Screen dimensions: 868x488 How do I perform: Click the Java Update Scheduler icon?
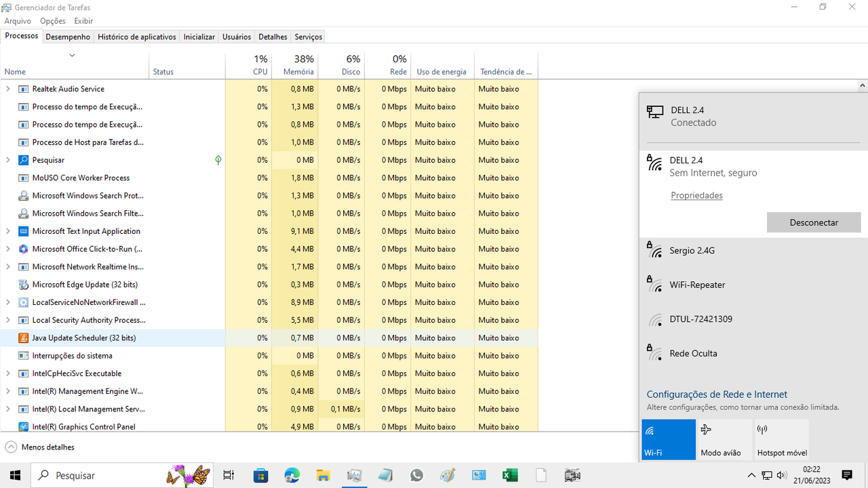click(24, 338)
